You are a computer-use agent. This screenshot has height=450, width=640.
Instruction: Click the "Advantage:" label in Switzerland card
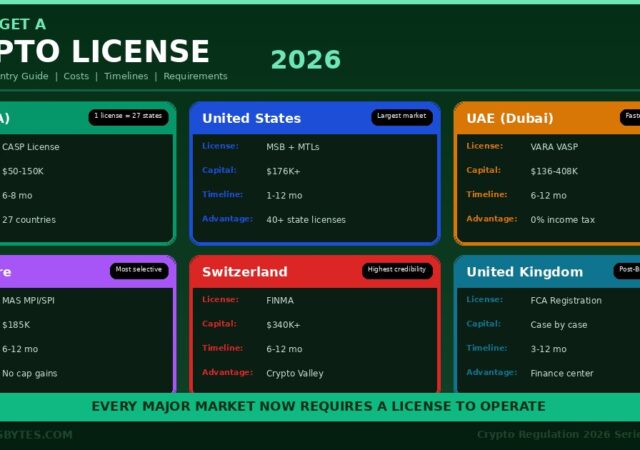(x=227, y=372)
